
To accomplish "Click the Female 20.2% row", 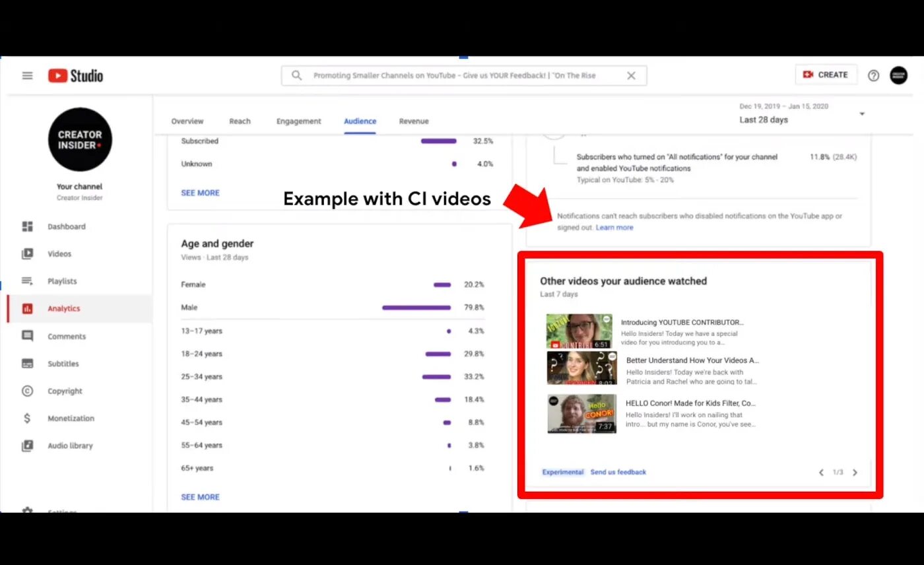I will 333,284.
